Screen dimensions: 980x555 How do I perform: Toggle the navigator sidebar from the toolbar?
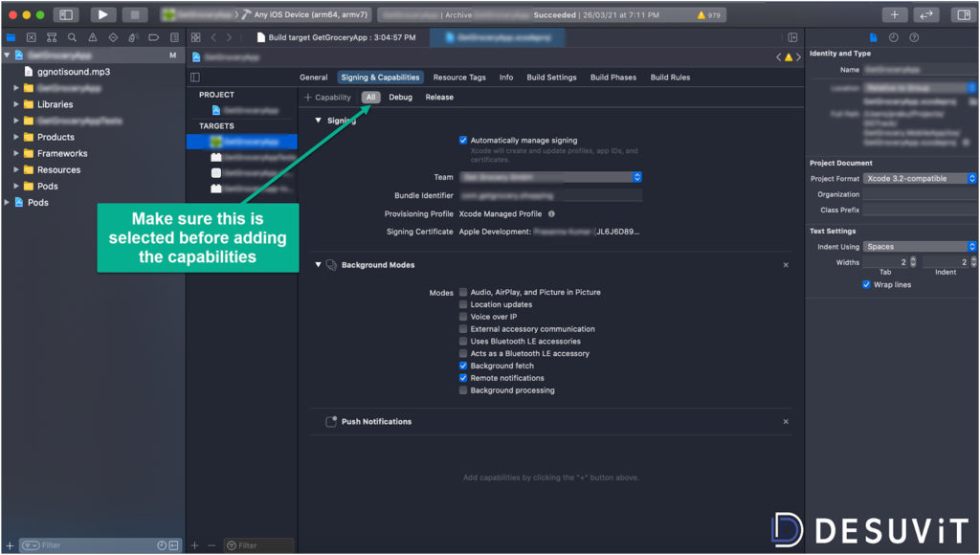(x=66, y=14)
